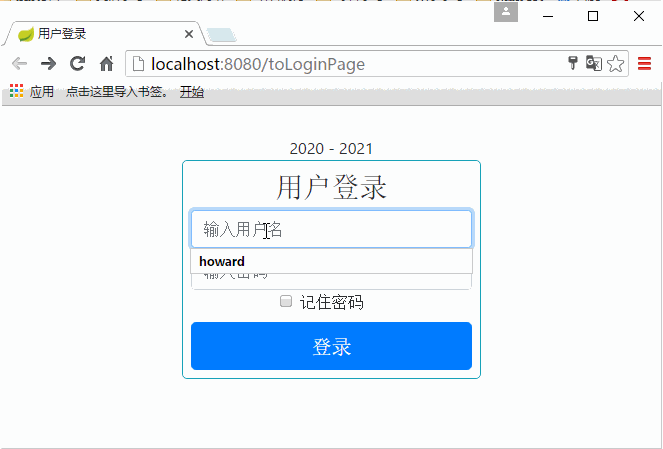The height and width of the screenshot is (449, 663).
Task: Toggle the 记住密码 checkbox
Action: tap(286, 301)
